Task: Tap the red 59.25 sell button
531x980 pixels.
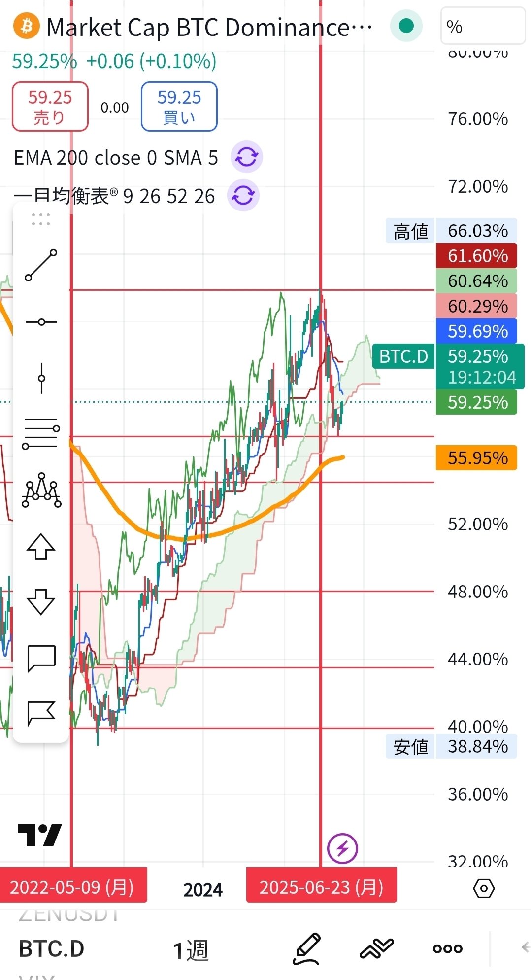Action: point(50,106)
